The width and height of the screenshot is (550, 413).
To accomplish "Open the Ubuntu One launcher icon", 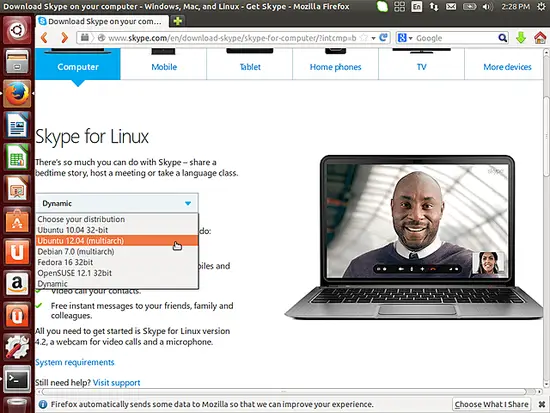I will click(17, 252).
